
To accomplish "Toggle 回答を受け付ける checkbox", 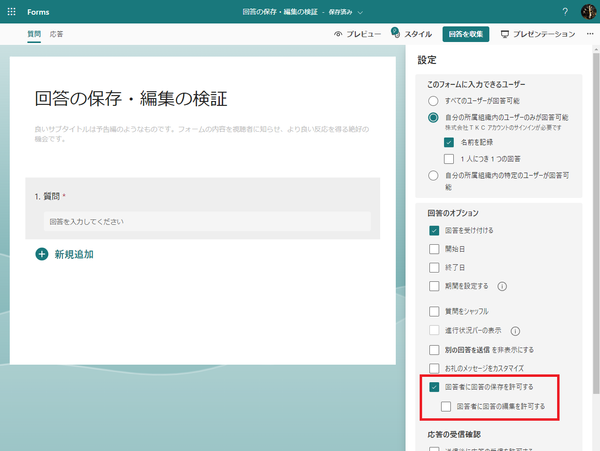I will point(434,230).
